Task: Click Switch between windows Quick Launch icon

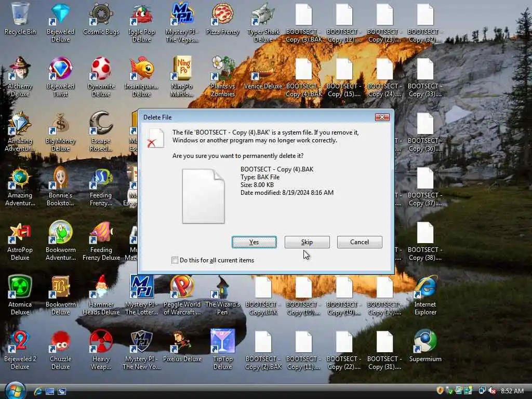Action: [62, 391]
